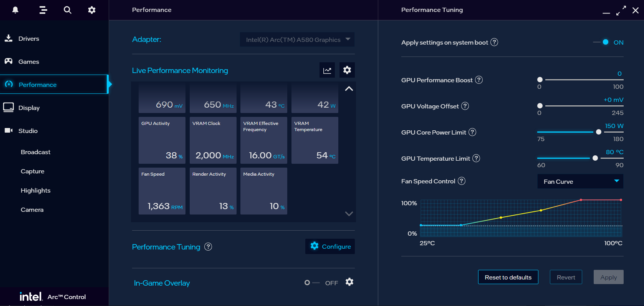This screenshot has height=306, width=644.
Task: Click the 150 W power limit value
Action: click(614, 126)
